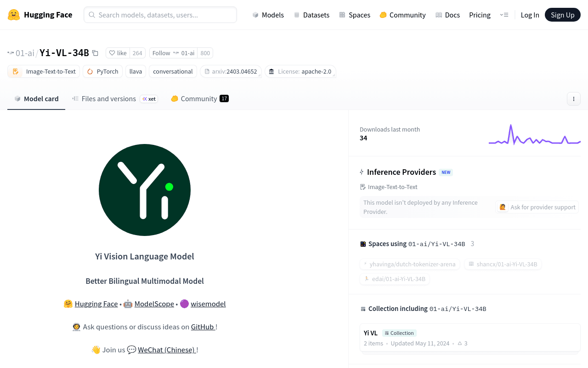Image resolution: width=588 pixels, height=368 pixels.
Task: Copy model name with the copy icon
Action: pos(95,53)
